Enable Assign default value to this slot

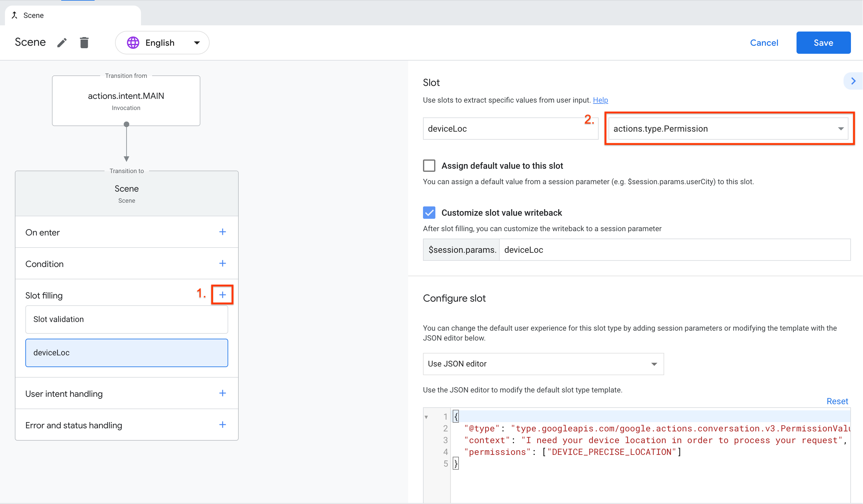point(429,166)
